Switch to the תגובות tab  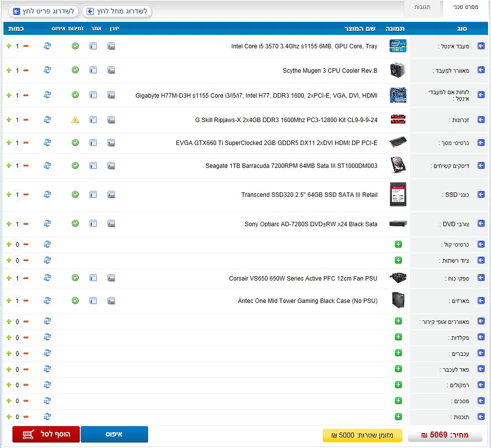(423, 7)
